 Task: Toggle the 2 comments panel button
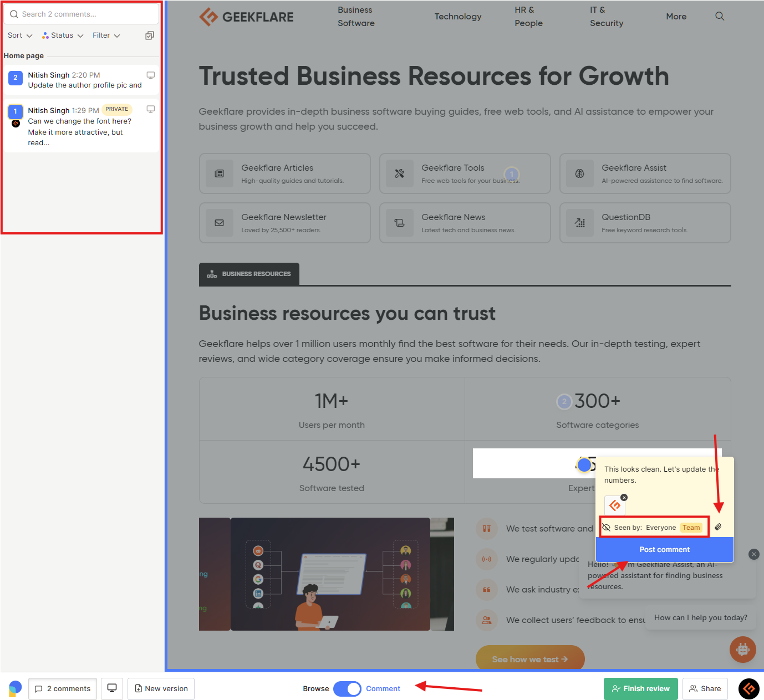coord(63,689)
